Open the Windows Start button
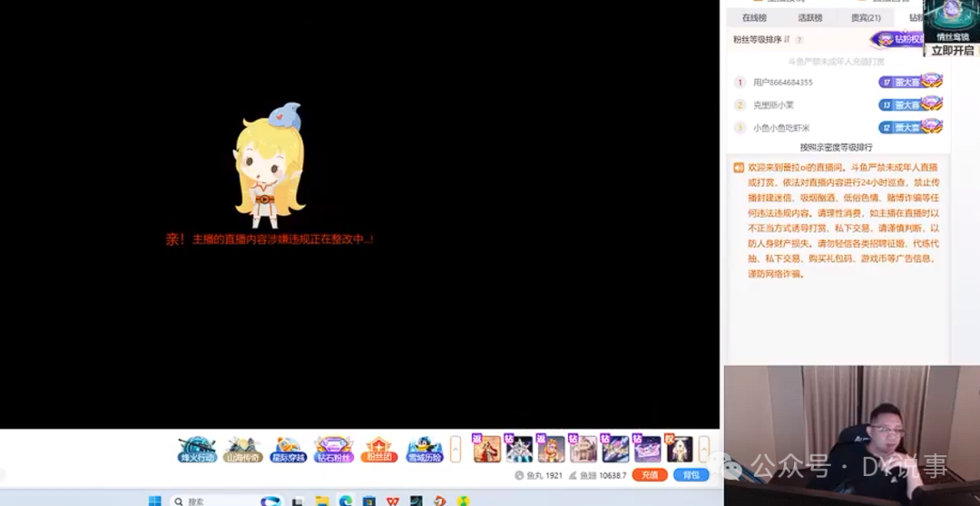The height and width of the screenshot is (506, 980). tap(155, 501)
